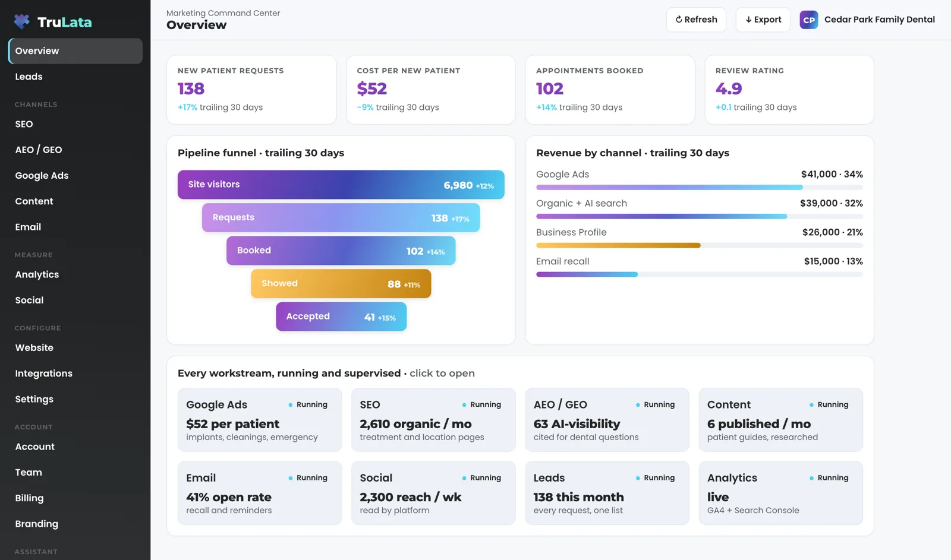Image resolution: width=951 pixels, height=560 pixels.
Task: Open Team in the sidebar
Action: click(75, 473)
